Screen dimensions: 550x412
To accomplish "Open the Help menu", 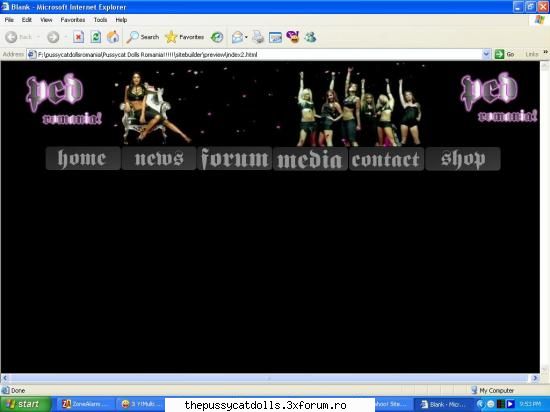I will (121, 20).
